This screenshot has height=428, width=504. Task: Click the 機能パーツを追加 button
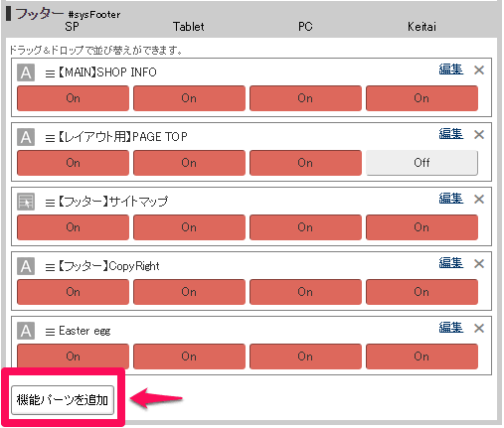click(63, 400)
